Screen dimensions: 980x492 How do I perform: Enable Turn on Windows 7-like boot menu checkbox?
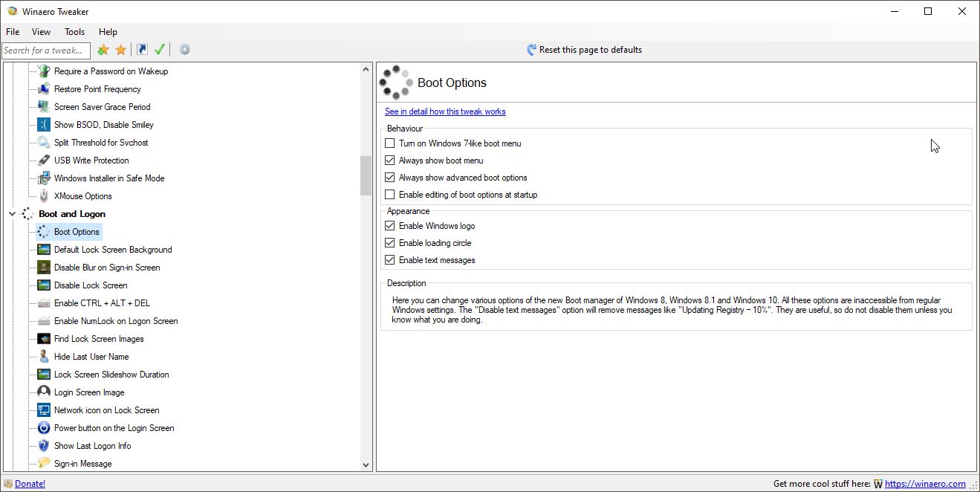pos(390,143)
